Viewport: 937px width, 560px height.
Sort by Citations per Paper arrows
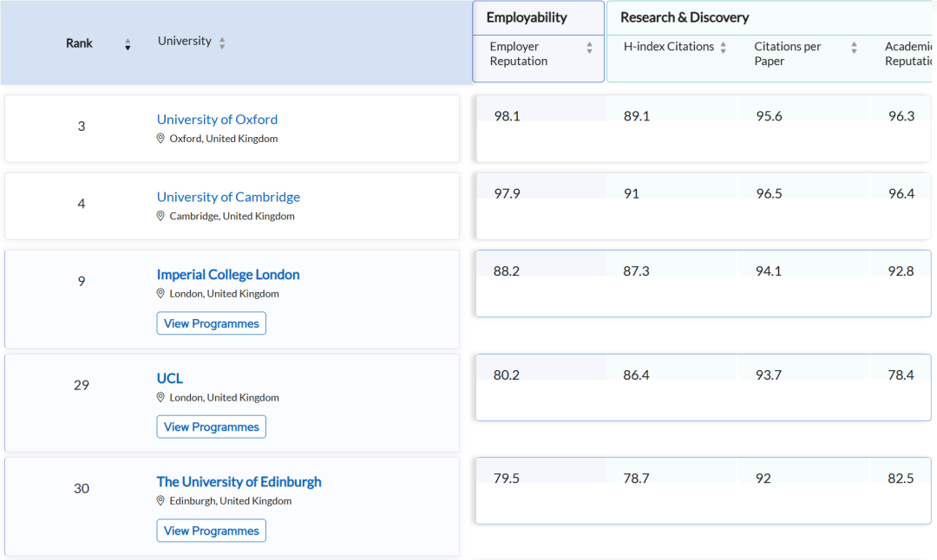854,48
